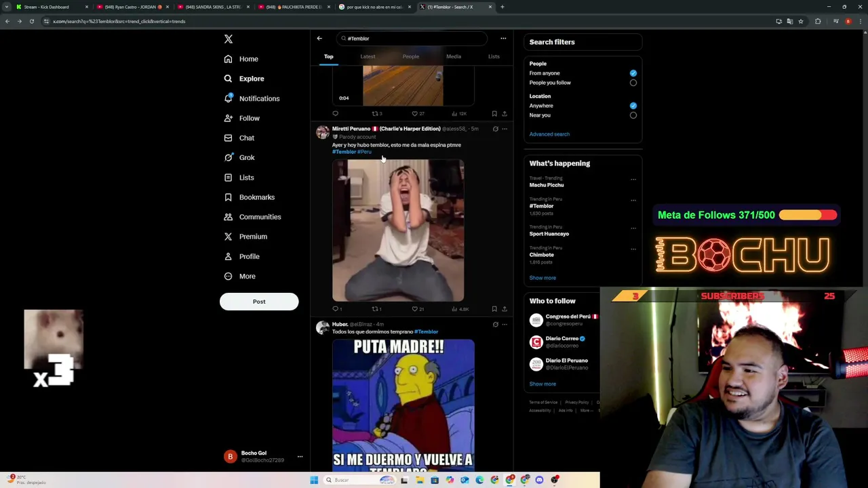Open options for #Temblor trend
Image resolution: width=868 pixels, height=488 pixels.
tap(633, 201)
